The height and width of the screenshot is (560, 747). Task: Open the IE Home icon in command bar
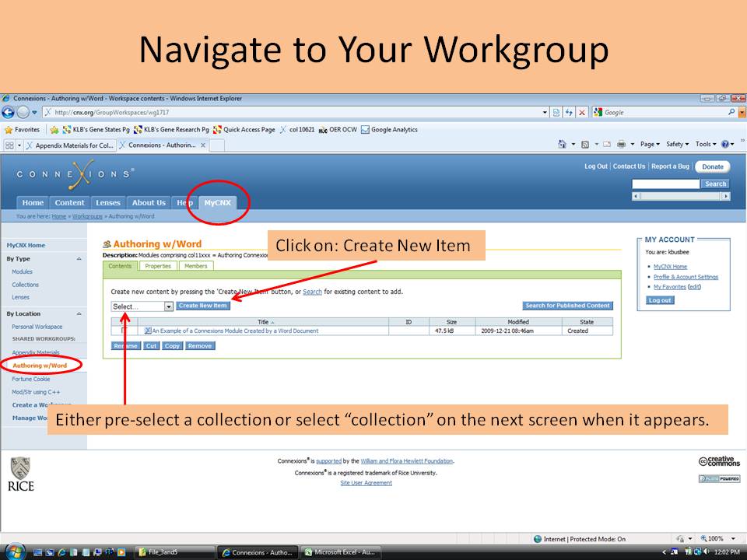[x=563, y=145]
